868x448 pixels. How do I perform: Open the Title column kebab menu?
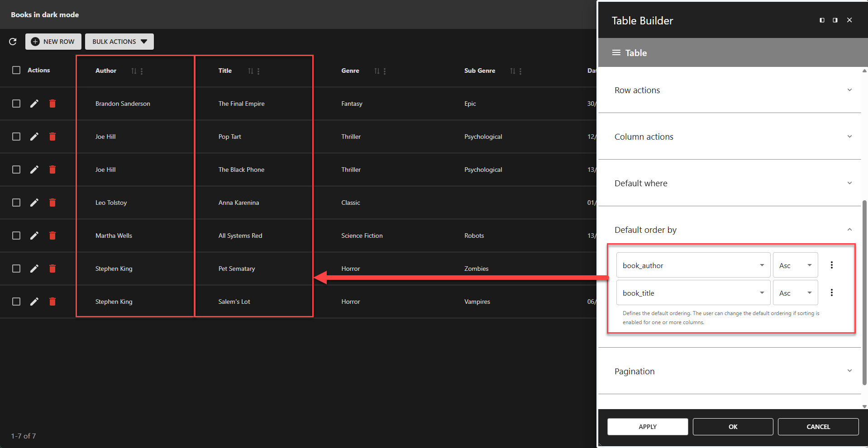click(x=258, y=71)
